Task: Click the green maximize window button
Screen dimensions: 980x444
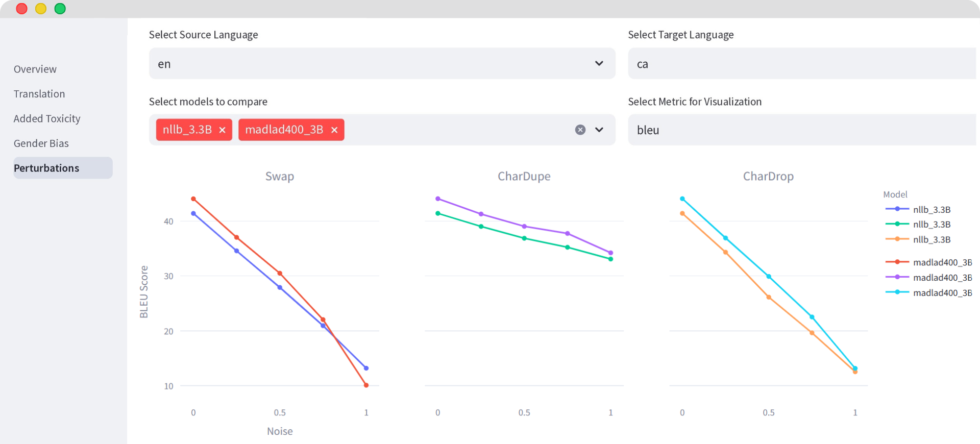Action: tap(60, 9)
